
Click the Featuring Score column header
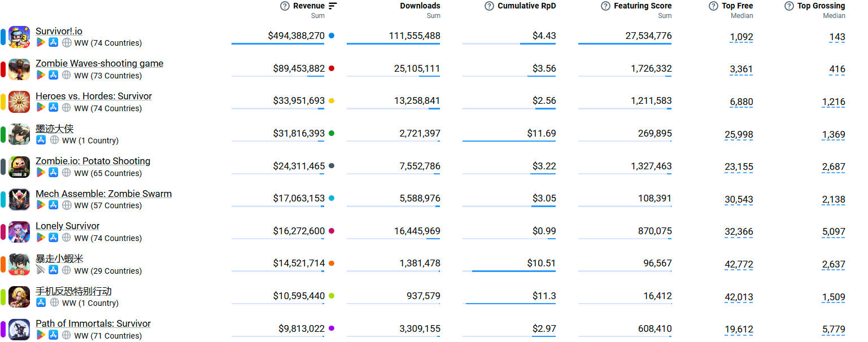pyautogui.click(x=643, y=6)
